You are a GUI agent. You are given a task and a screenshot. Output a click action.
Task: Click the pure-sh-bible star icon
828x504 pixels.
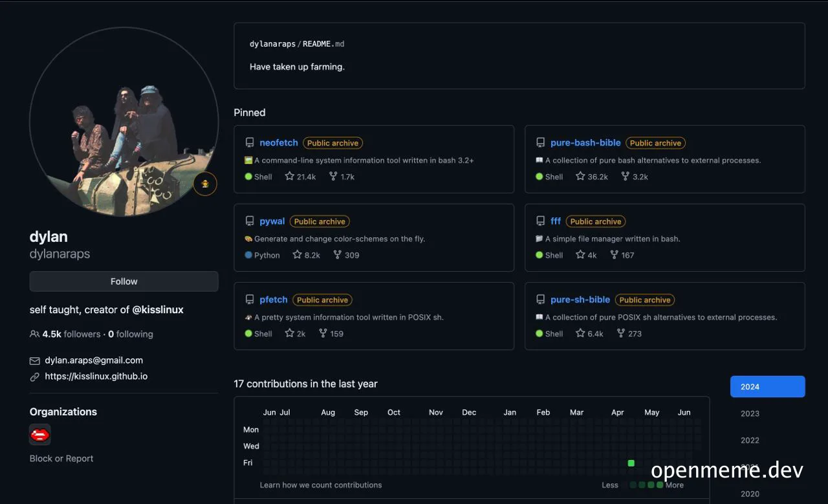(581, 333)
